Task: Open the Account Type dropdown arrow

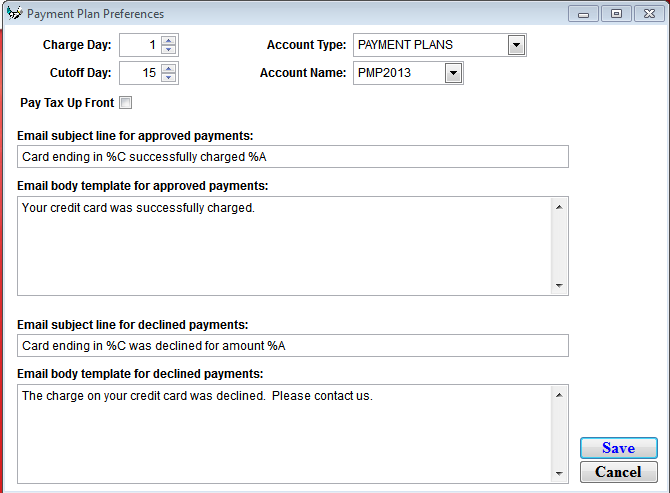Action: tap(516, 45)
